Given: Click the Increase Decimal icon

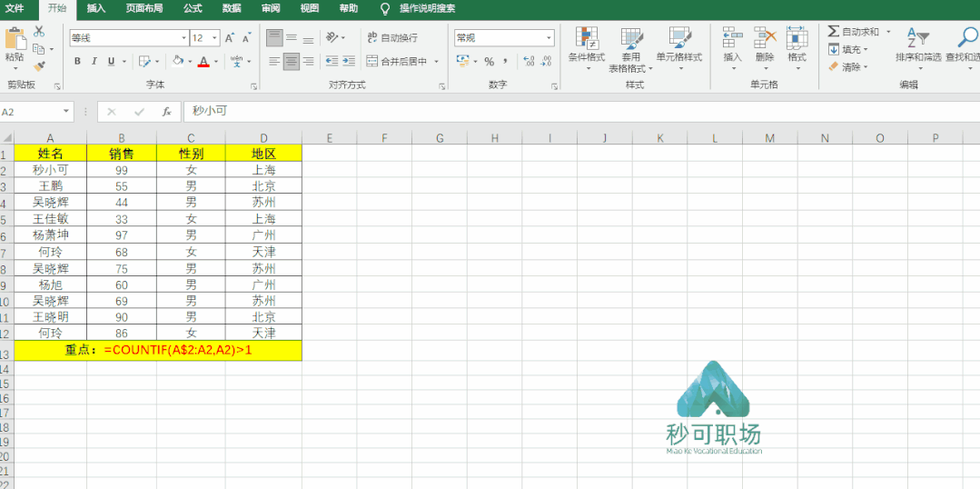Looking at the screenshot, I should point(529,61).
